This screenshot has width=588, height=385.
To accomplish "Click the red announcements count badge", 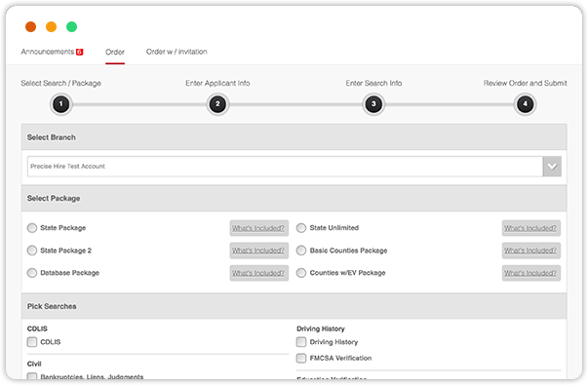I will 80,52.
